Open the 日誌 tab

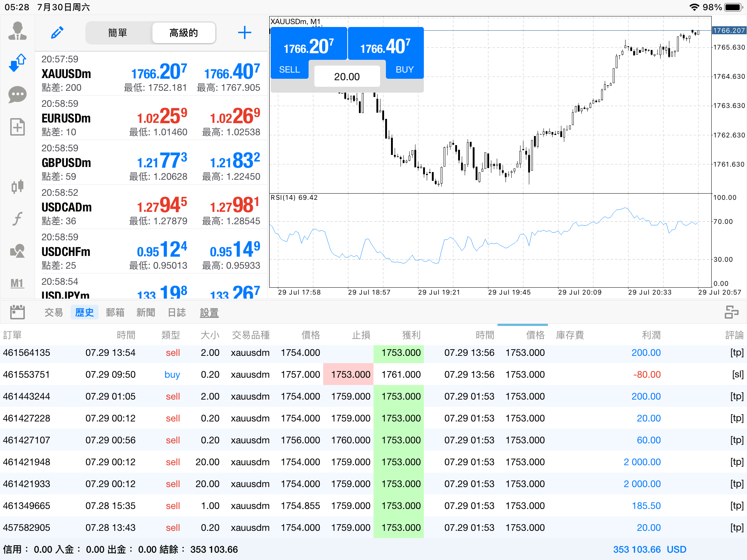[x=177, y=312]
